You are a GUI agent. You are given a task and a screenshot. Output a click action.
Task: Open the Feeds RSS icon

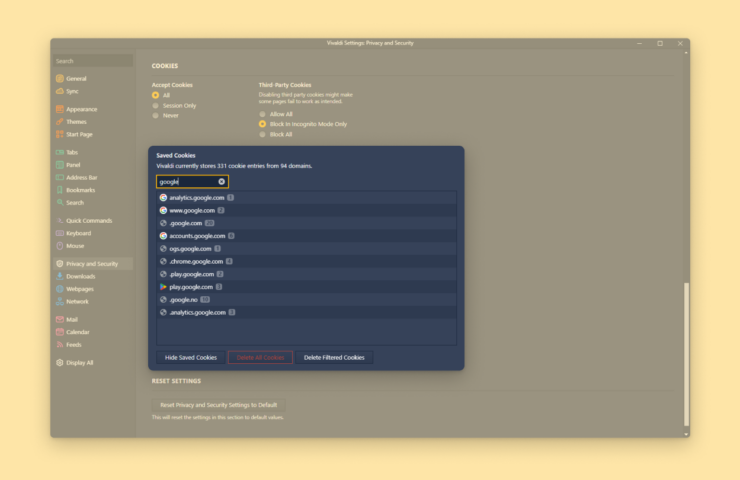(x=59, y=345)
